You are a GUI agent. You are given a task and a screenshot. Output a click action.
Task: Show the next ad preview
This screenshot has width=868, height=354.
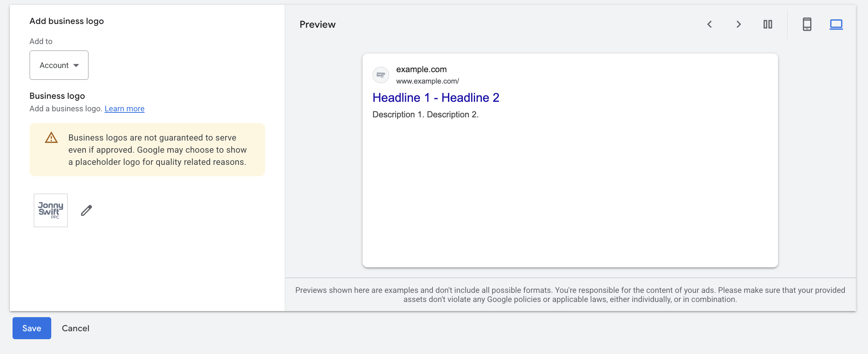[x=738, y=24]
